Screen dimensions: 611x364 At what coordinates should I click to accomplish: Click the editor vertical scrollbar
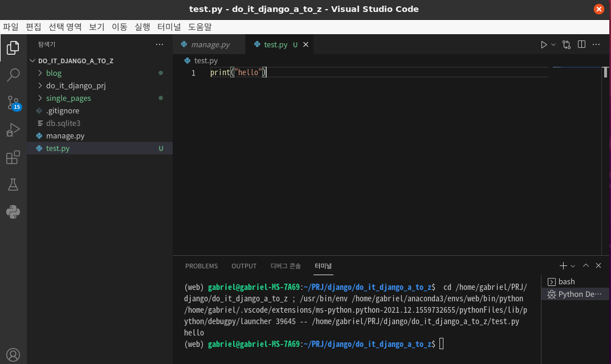[605, 72]
